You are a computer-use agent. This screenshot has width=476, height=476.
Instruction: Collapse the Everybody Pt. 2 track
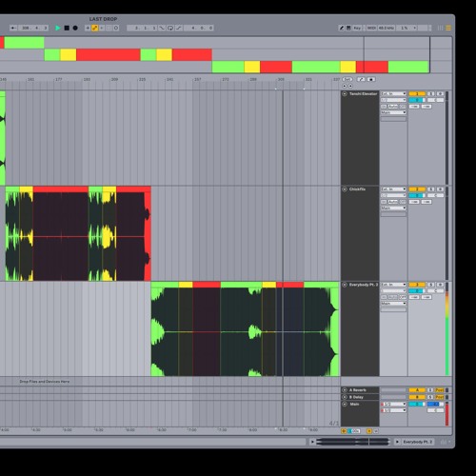tap(345, 285)
